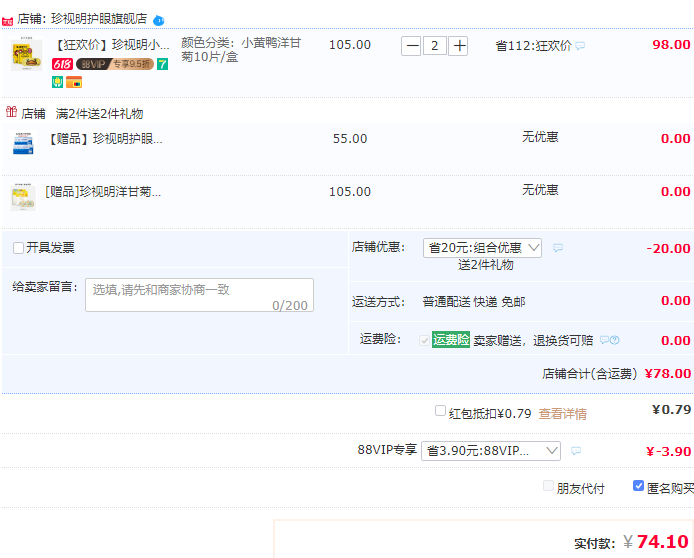Open product 【狂欢价】珍视明小... link

(112, 45)
